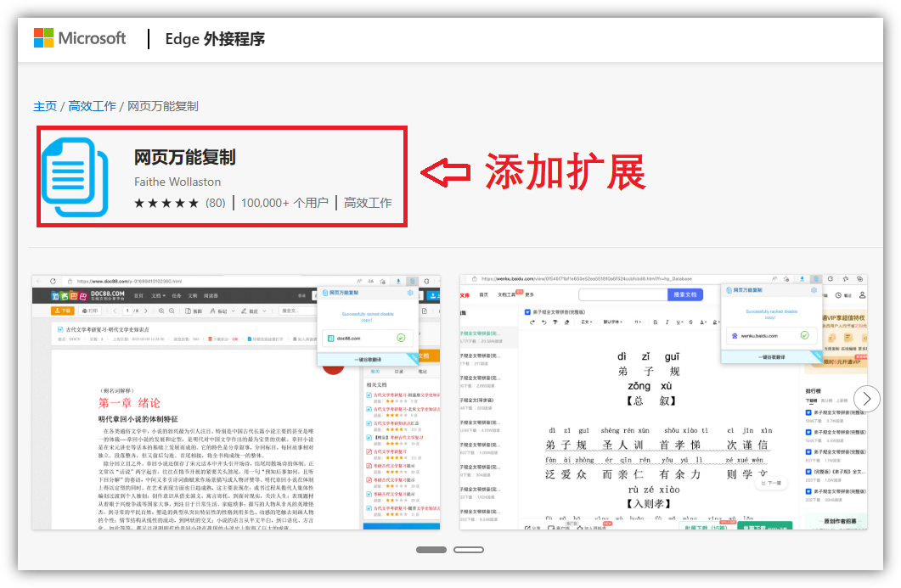Select the first carousel indicator
Image resolution: width=901 pixels, height=588 pixels.
(431, 550)
